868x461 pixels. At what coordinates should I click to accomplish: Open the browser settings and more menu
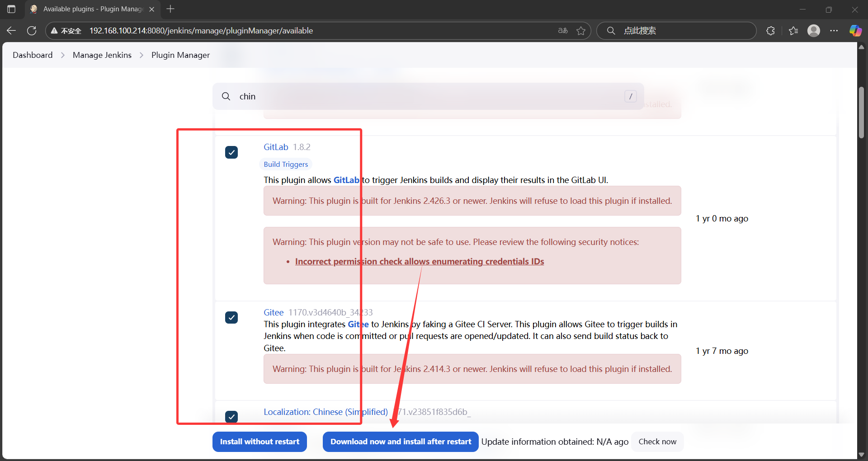[834, 31]
